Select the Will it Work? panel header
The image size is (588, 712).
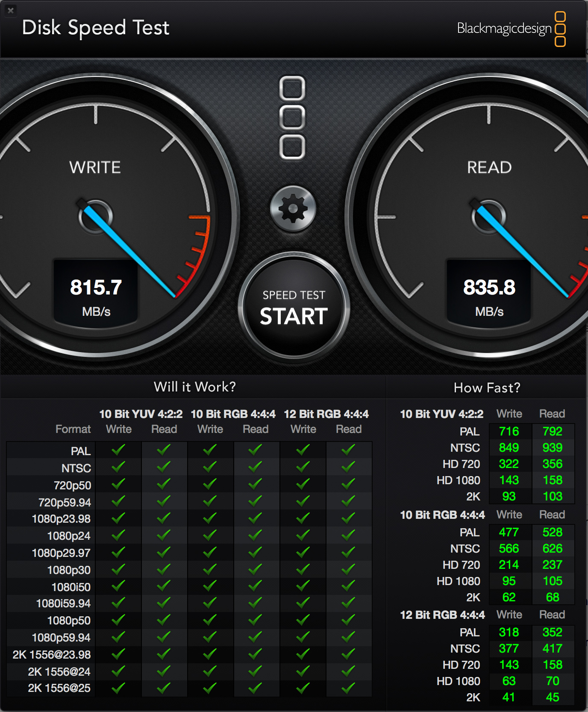point(194,387)
